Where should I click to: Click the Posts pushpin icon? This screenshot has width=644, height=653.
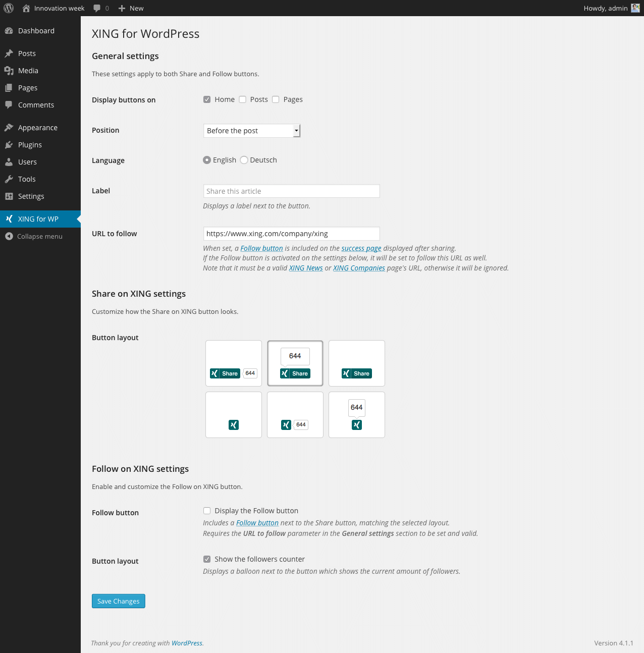[x=9, y=53]
